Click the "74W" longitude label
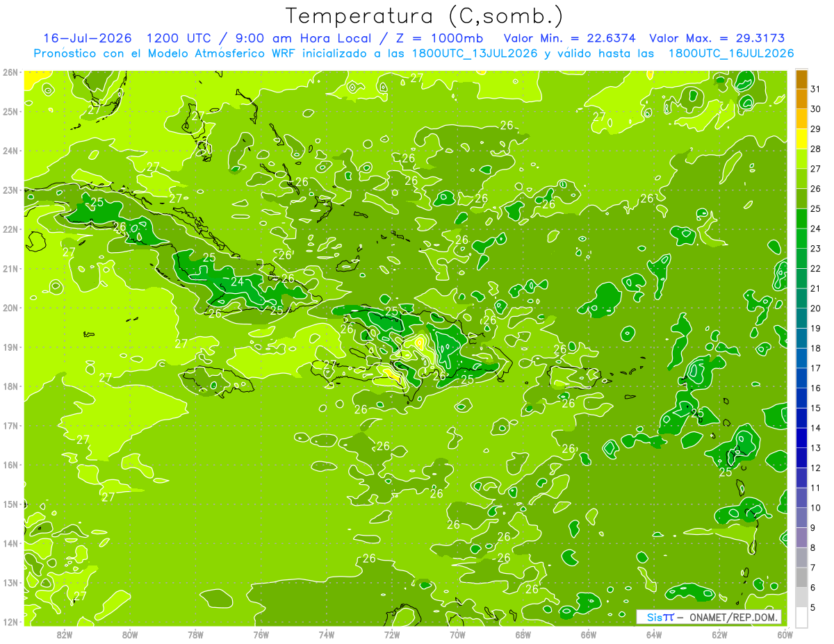Screen dimensions: 834x644 327,634
